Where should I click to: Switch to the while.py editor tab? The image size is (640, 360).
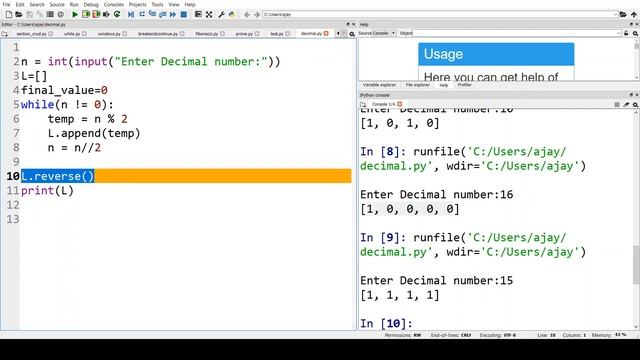[x=72, y=33]
